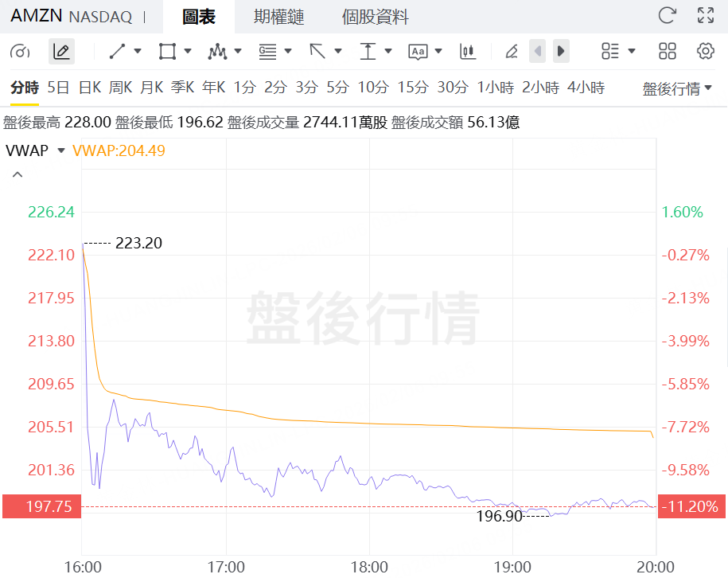Select the 日K timeframe
728x578 pixels.
[90, 88]
